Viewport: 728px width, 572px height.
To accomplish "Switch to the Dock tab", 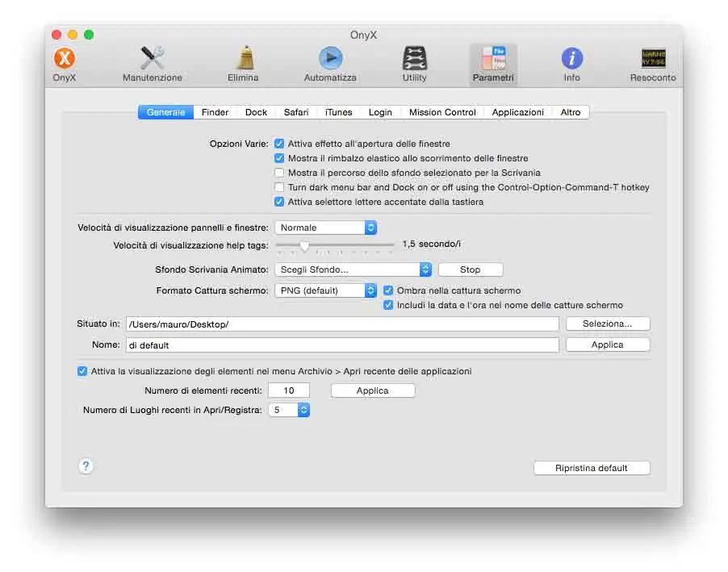I will 257,112.
